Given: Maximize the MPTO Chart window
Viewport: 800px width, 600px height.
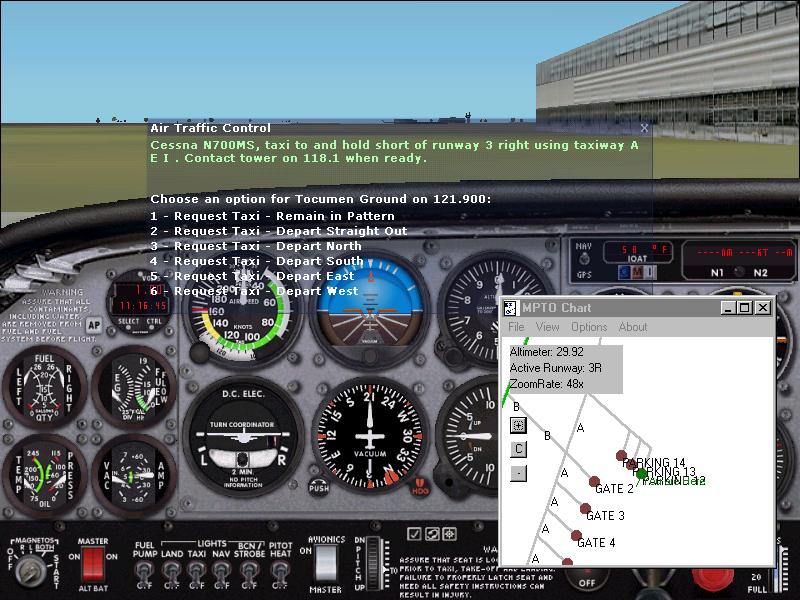Looking at the screenshot, I should tap(744, 308).
